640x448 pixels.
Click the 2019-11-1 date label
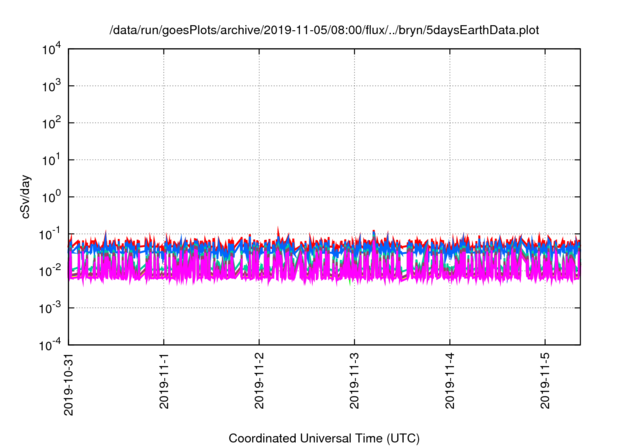[x=164, y=381]
